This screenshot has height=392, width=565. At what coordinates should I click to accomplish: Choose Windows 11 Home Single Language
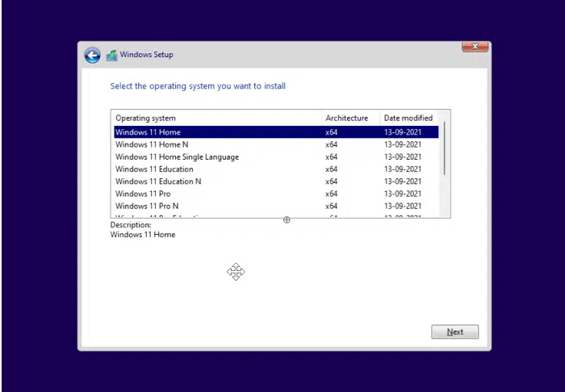[x=276, y=157]
